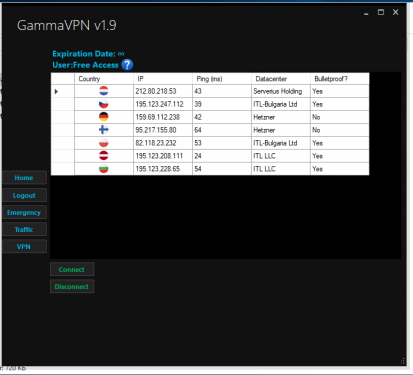Close the GammaVPN window
The image size is (413, 375).
click(x=396, y=12)
